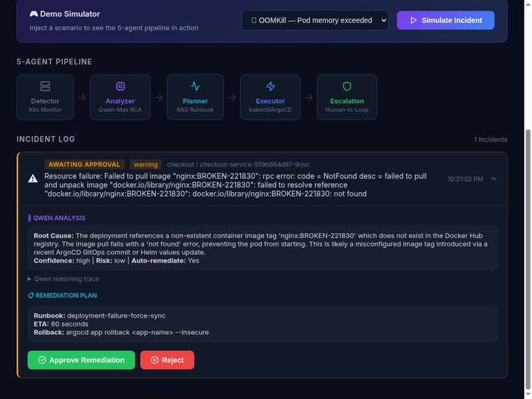
Task: Select the Planner RAG Runbook card
Action: click(x=195, y=97)
